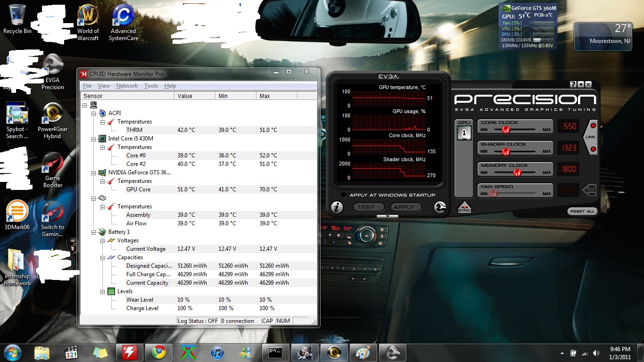Click the Core Clock slider handle
The image size is (644, 362).
506,129
